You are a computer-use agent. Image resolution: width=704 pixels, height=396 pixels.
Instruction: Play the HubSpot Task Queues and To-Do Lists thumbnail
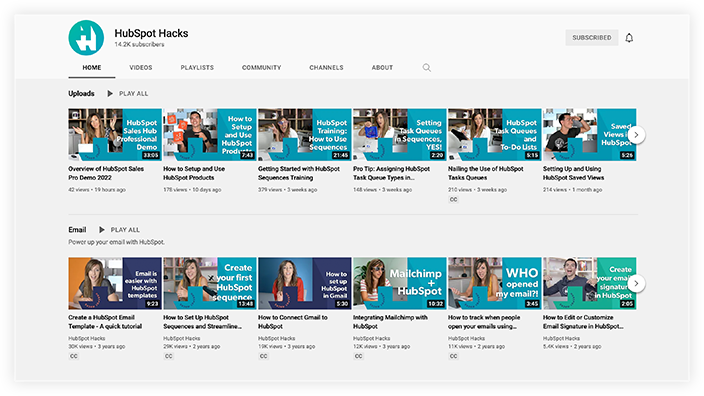[495, 134]
